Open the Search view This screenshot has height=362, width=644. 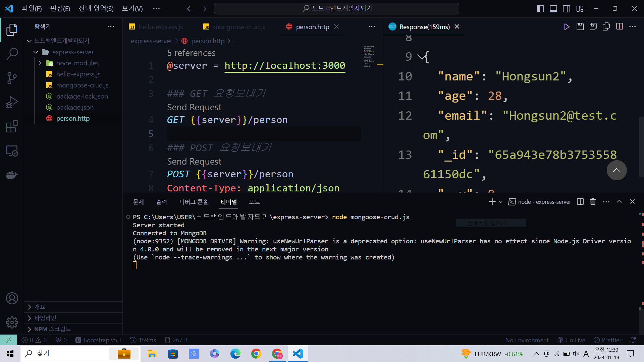[12, 54]
